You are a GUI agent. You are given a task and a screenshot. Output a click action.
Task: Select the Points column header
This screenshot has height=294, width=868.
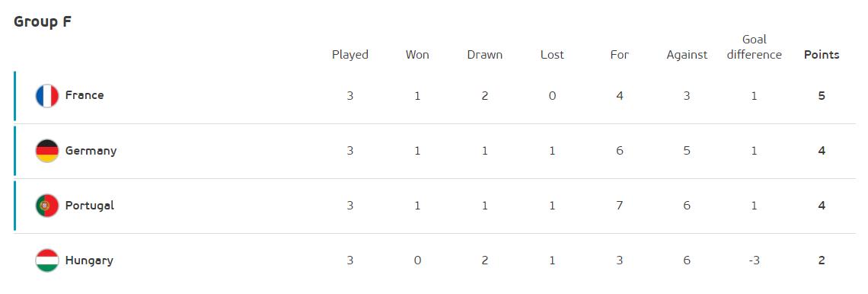click(x=822, y=55)
